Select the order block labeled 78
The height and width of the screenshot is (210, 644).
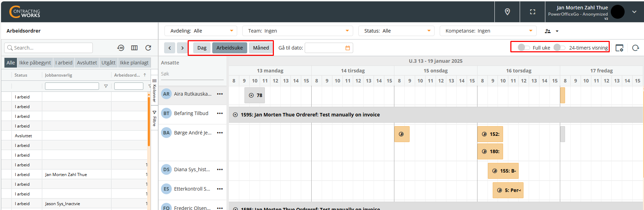[254, 95]
